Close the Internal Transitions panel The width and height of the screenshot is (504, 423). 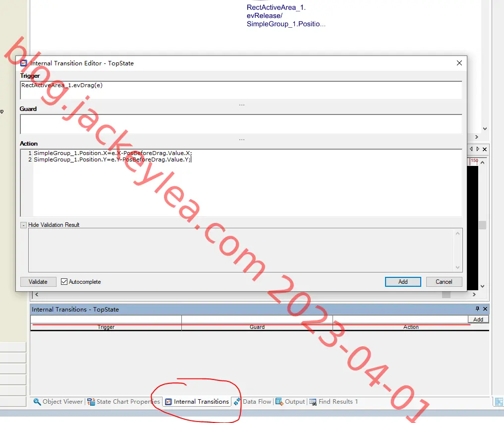485,309
